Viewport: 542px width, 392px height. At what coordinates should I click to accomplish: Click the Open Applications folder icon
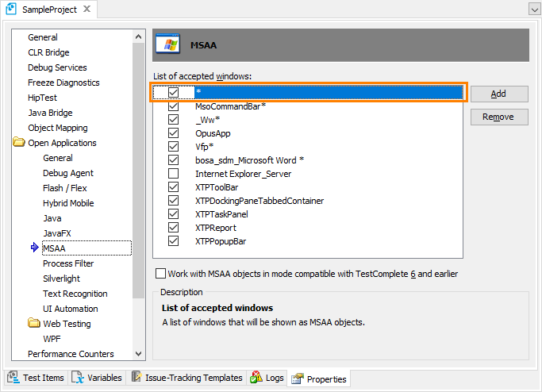point(18,143)
